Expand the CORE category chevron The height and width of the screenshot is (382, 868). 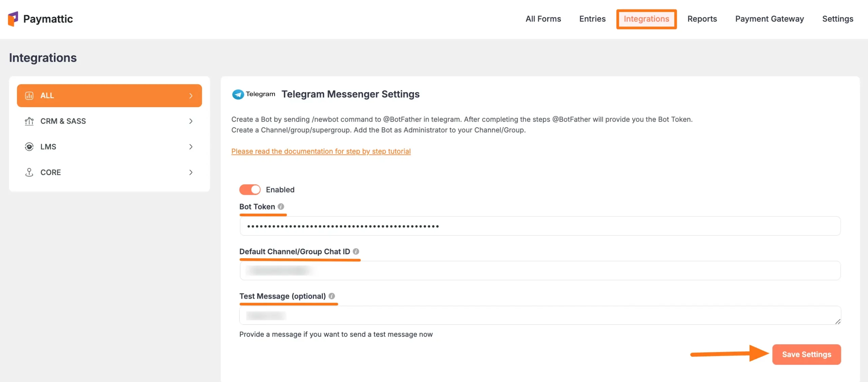click(191, 172)
